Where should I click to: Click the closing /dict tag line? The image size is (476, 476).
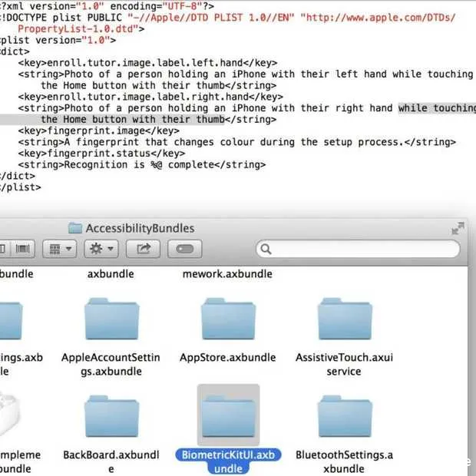point(18,176)
